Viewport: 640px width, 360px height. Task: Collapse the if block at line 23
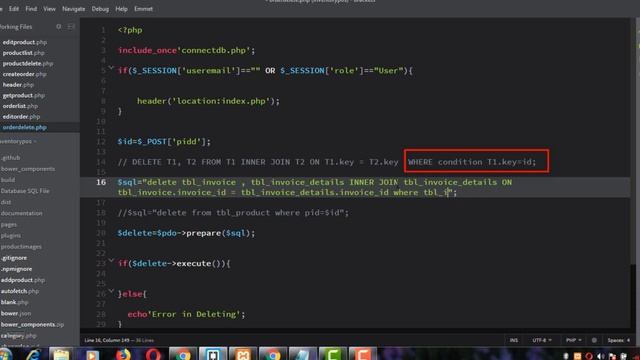click(x=111, y=261)
